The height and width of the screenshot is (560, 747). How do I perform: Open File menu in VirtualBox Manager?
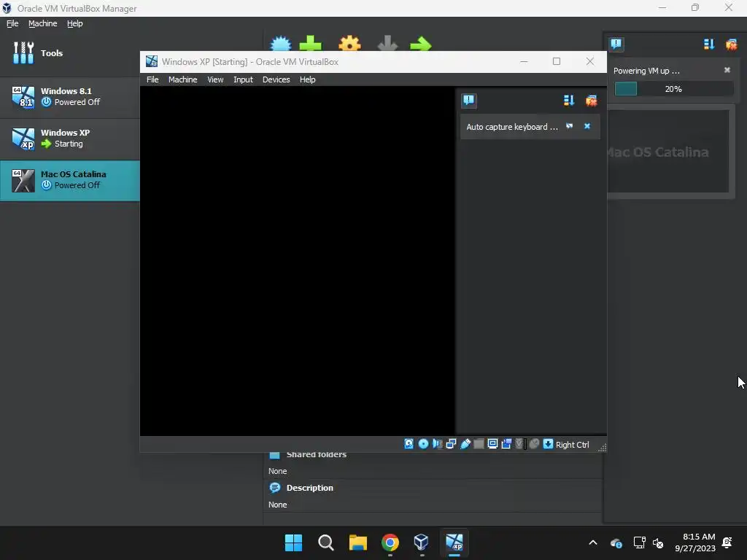pyautogui.click(x=12, y=23)
